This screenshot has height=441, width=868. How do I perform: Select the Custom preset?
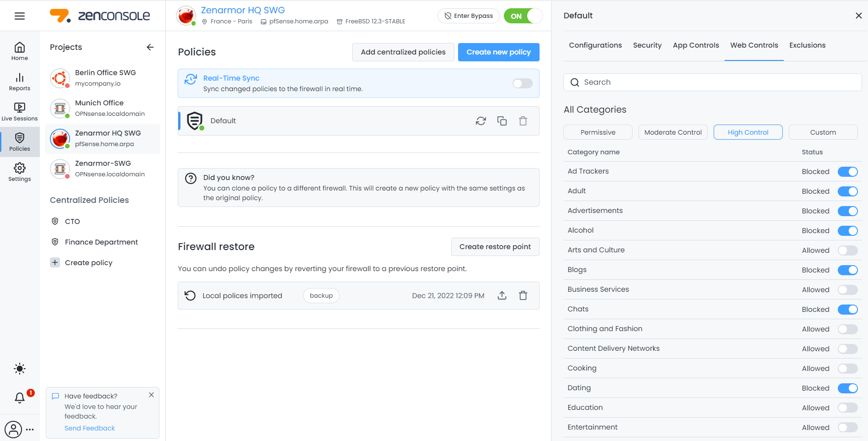click(823, 132)
